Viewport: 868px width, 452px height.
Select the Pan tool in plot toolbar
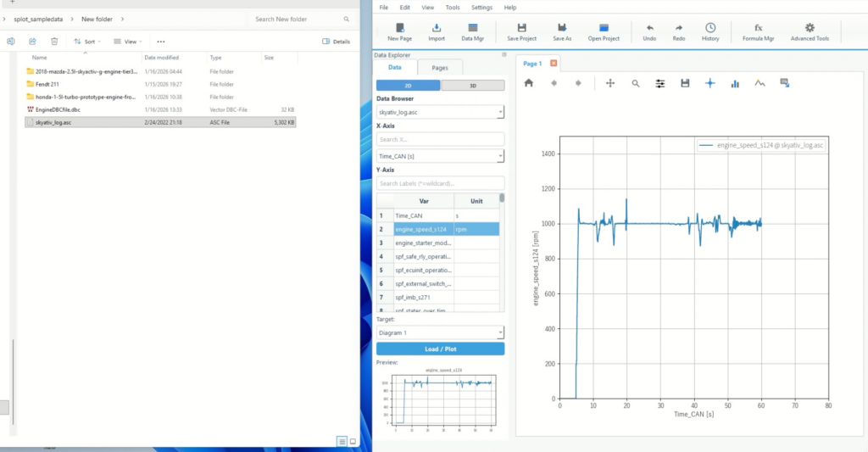(x=610, y=83)
